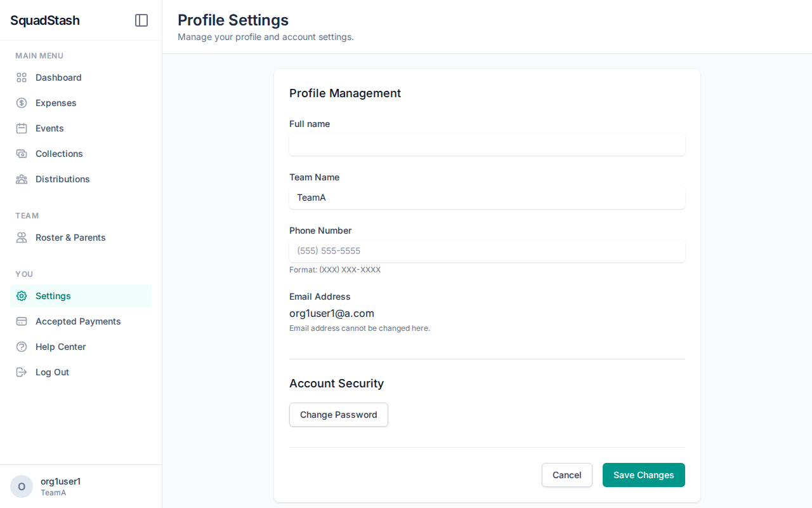812x508 pixels.
Task: Click the Change Password button
Action: coord(338,414)
